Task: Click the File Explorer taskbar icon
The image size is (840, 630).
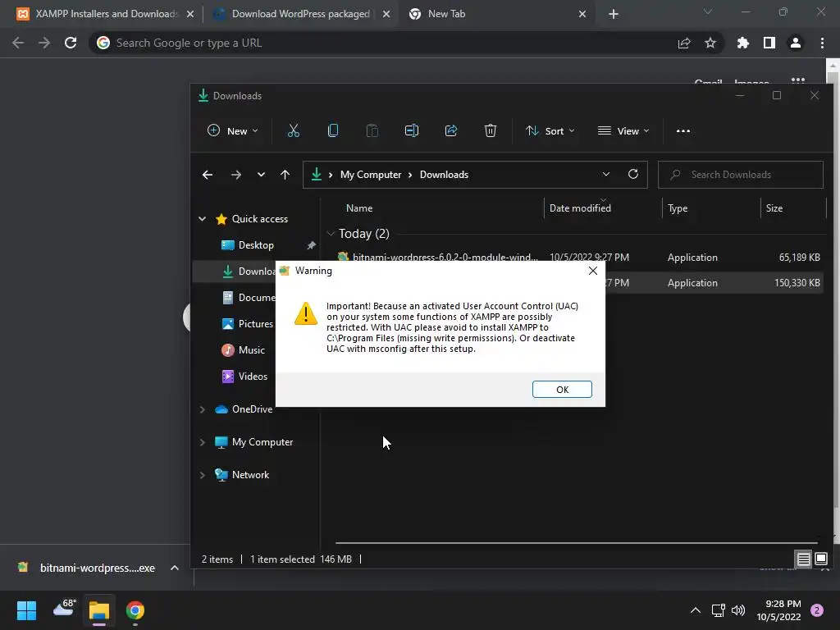Action: (99, 610)
